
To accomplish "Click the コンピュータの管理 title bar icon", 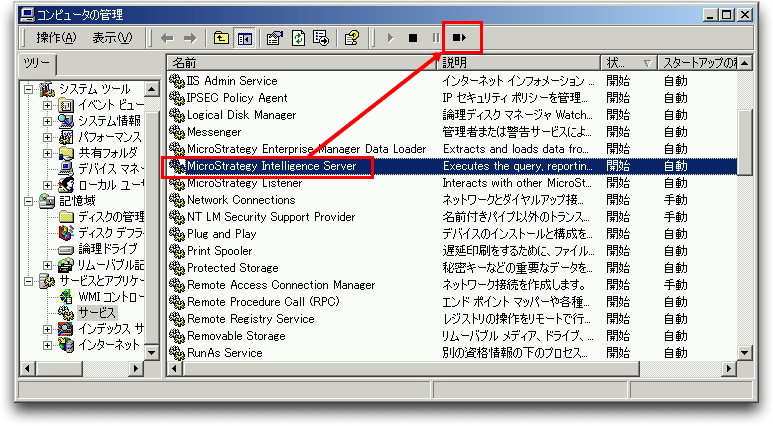I will point(28,15).
